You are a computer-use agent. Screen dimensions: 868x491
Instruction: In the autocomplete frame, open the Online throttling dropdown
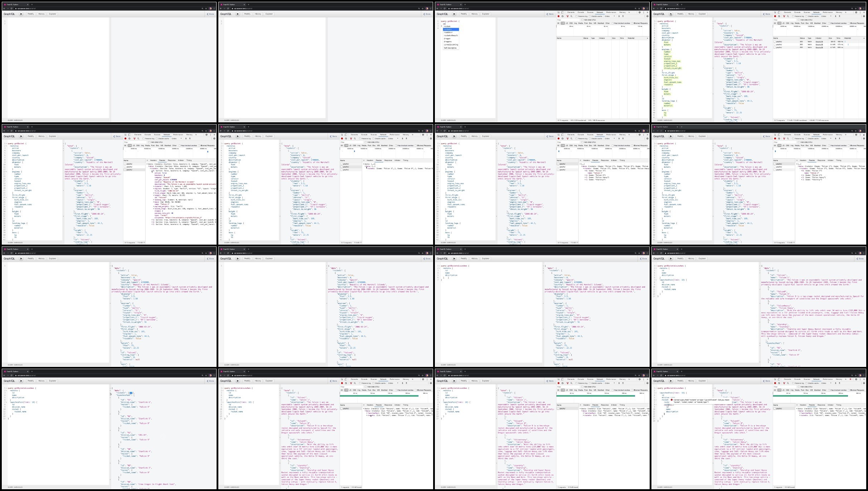click(610, 16)
